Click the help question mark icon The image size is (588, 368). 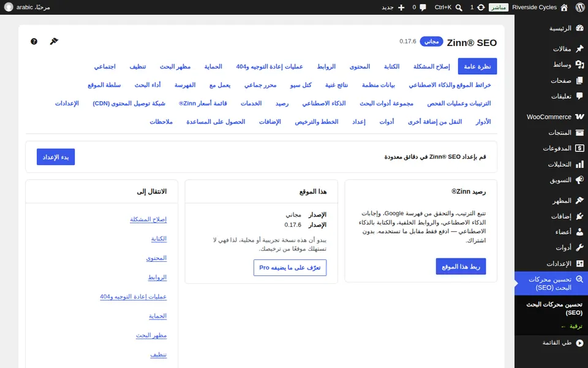pyautogui.click(x=34, y=41)
